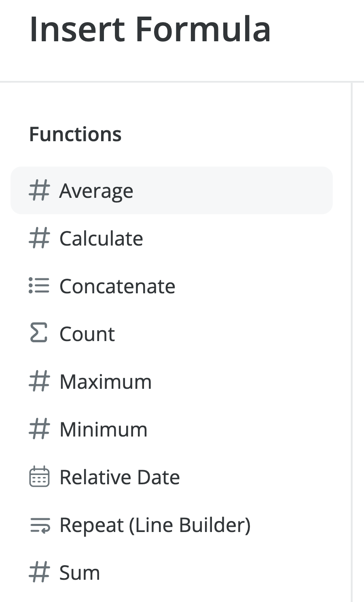Click the Insert Formula title
Screen dimensions: 364x602
coord(150,29)
